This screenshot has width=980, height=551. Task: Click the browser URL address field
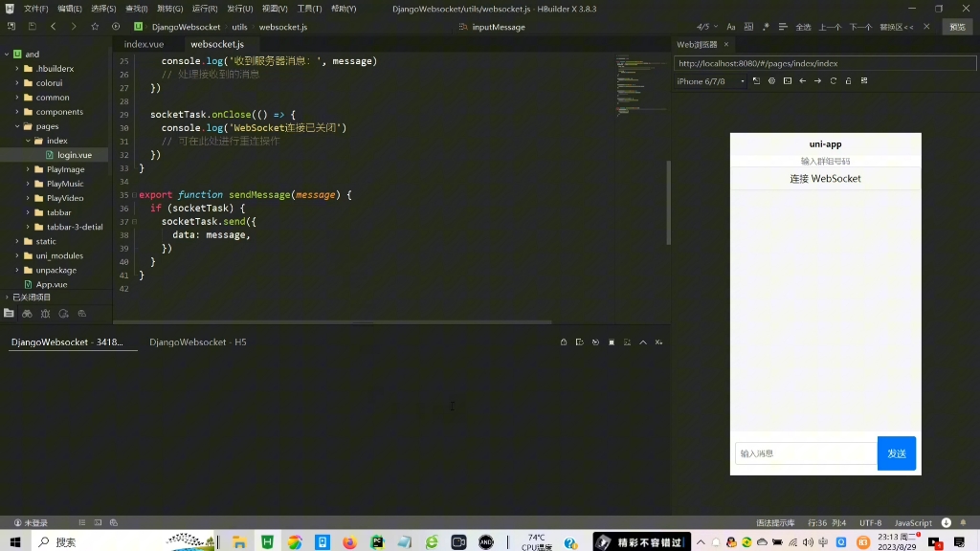(x=824, y=63)
